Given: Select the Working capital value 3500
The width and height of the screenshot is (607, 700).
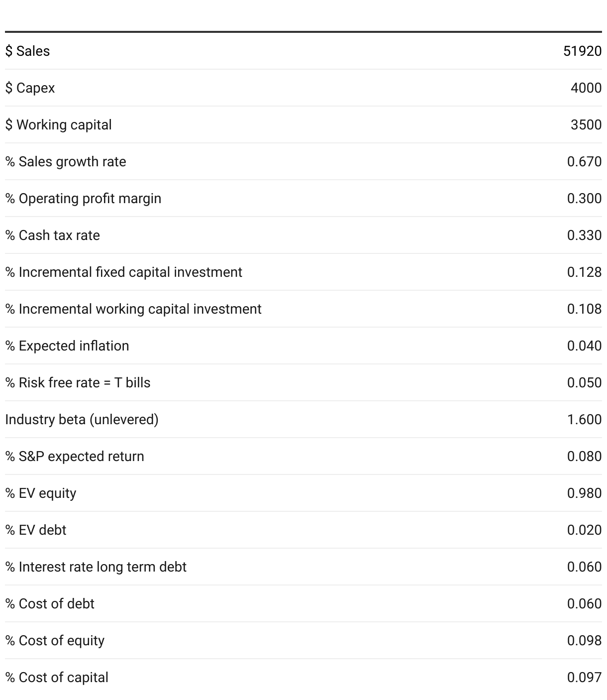Looking at the screenshot, I should tap(586, 124).
